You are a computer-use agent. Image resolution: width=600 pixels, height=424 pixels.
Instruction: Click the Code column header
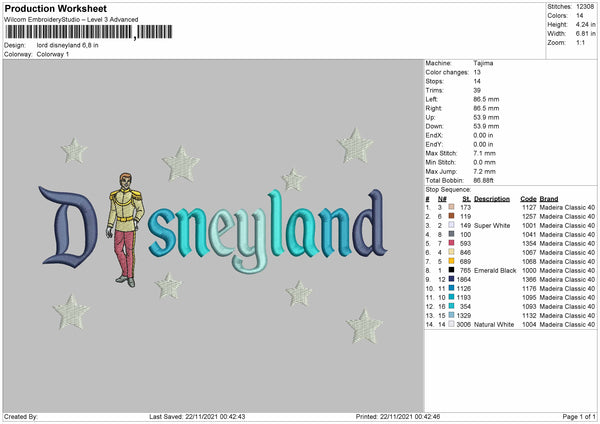tap(528, 199)
